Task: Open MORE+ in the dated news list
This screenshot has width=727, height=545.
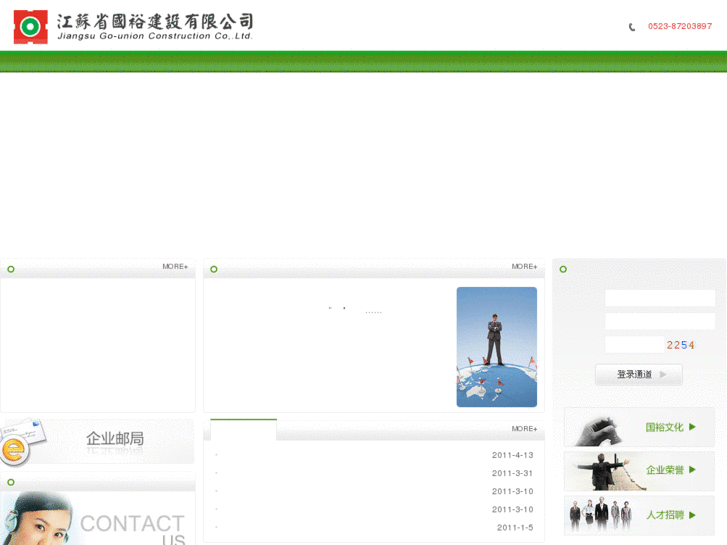Action: [524, 429]
